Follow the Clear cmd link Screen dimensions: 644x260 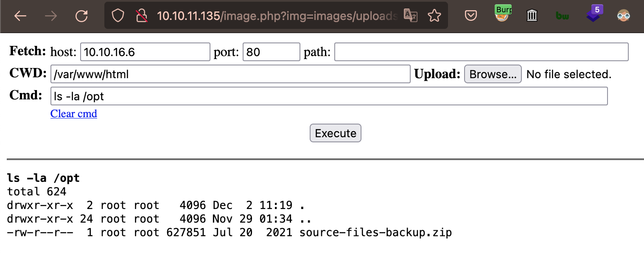[74, 114]
